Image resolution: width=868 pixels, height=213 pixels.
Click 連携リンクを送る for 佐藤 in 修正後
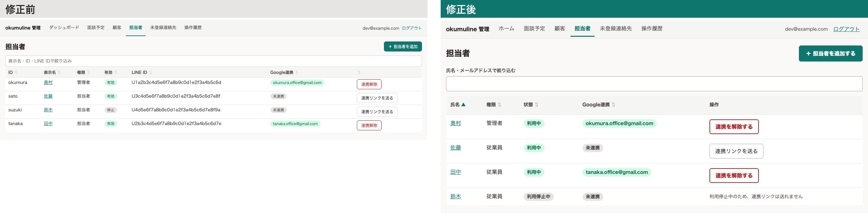pyautogui.click(x=736, y=151)
